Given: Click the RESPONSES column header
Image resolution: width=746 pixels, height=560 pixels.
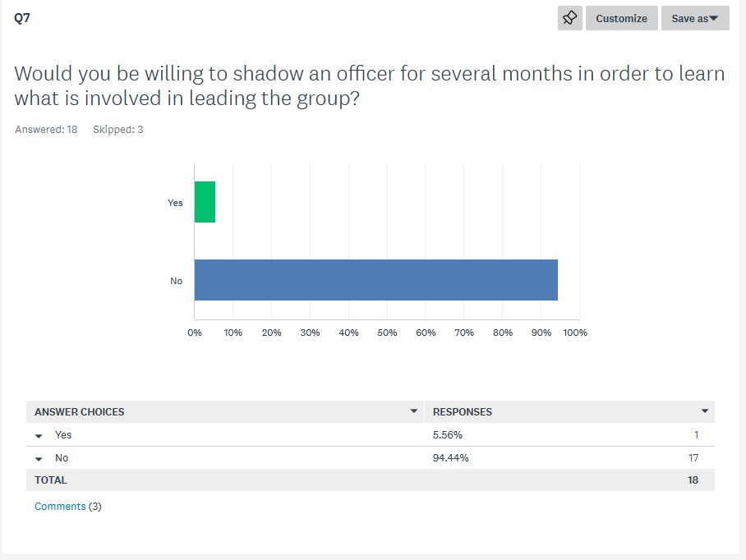Looking at the screenshot, I should [463, 411].
